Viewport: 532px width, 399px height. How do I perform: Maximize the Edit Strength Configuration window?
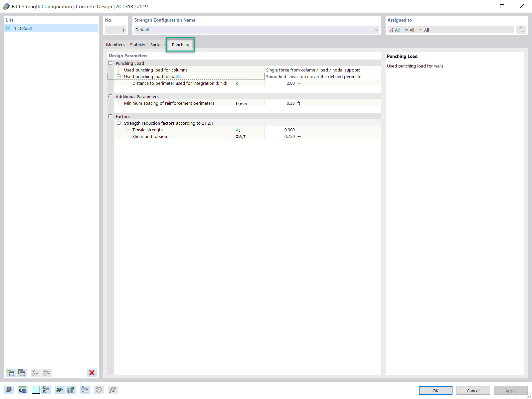[502, 6]
